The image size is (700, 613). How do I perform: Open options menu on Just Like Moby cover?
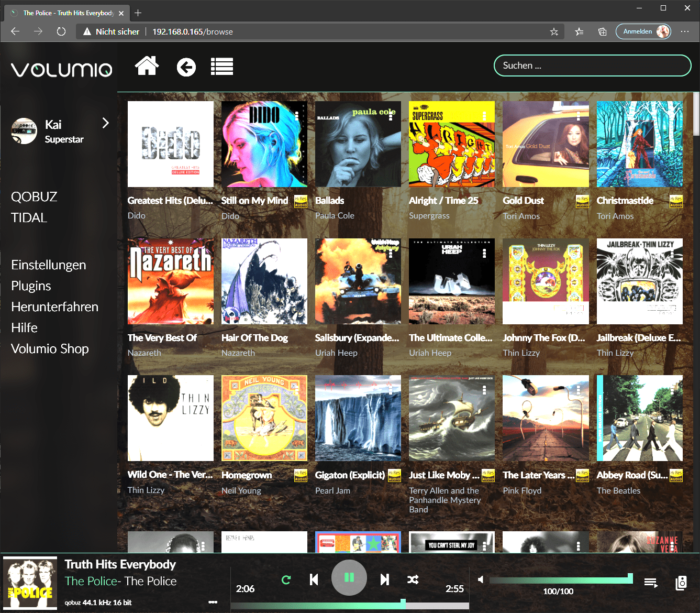(484, 390)
